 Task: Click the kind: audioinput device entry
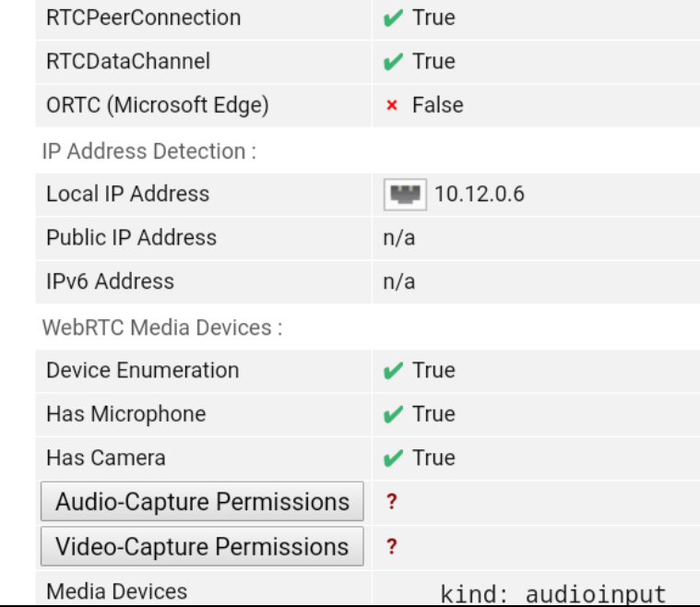click(x=553, y=594)
